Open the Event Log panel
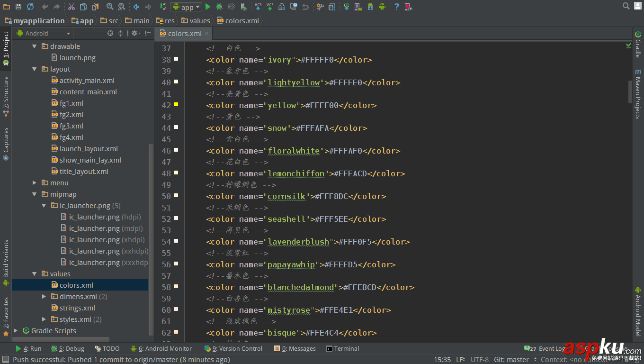The image size is (644, 364). coord(551,348)
